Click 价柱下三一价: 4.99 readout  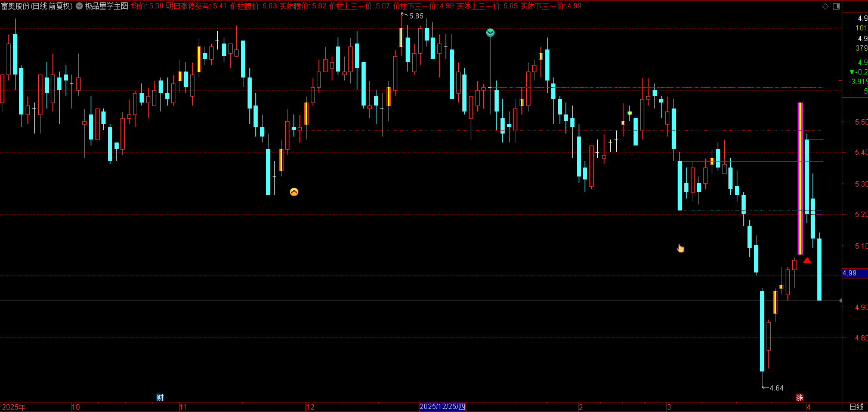tap(423, 6)
